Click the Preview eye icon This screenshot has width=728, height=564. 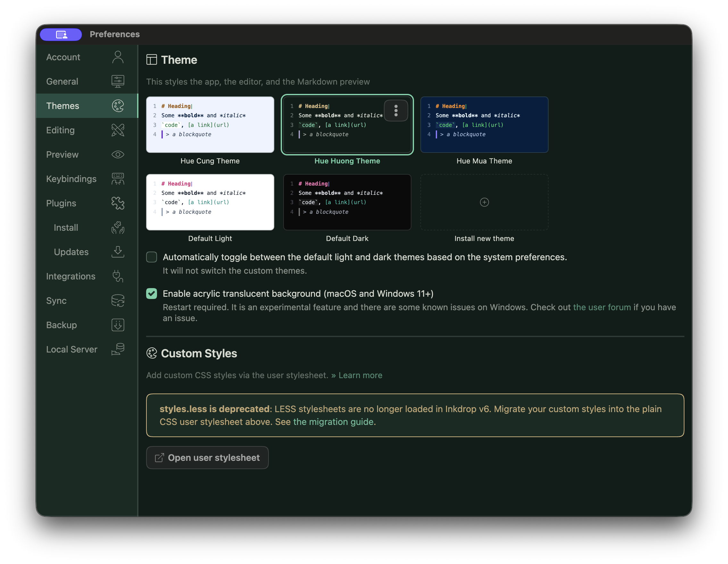point(118,154)
